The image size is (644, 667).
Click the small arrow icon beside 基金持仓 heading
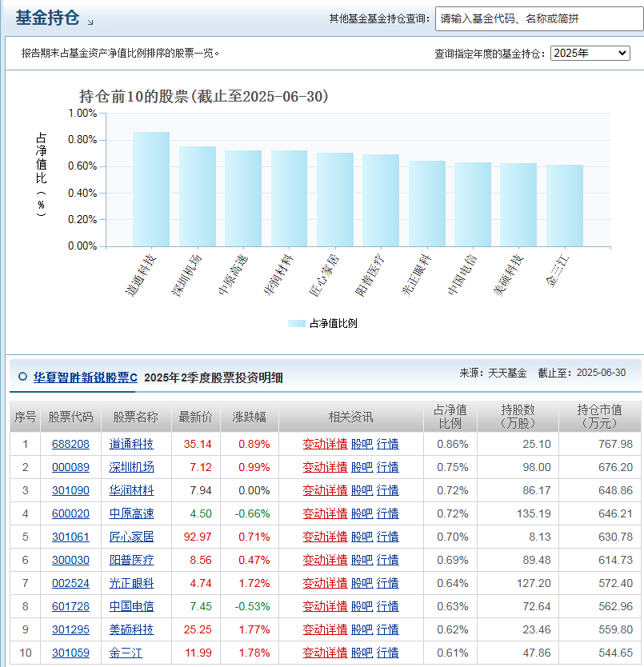(x=90, y=22)
